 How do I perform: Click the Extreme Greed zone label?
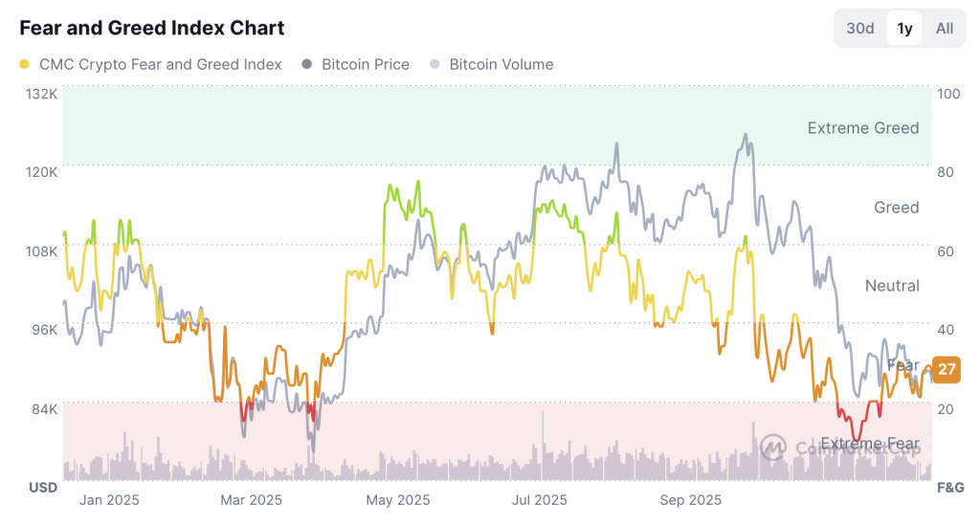click(x=862, y=128)
